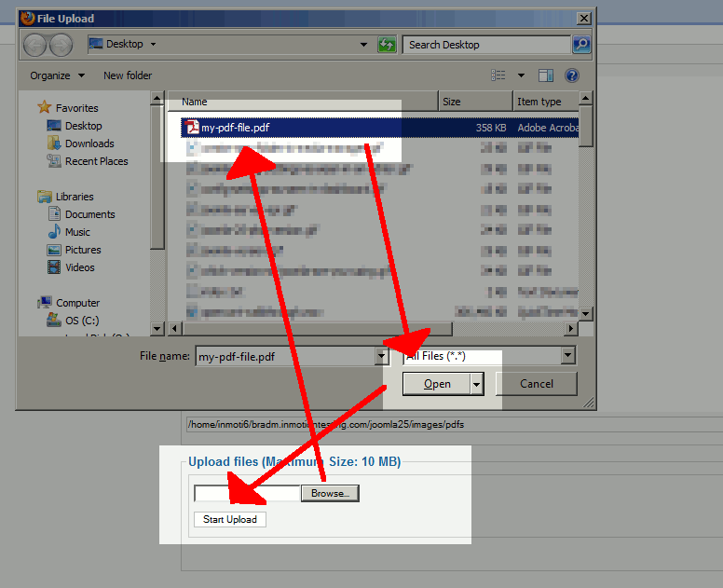This screenshot has width=723, height=588.
Task: Toggle the preview pane icon
Action: (x=545, y=75)
